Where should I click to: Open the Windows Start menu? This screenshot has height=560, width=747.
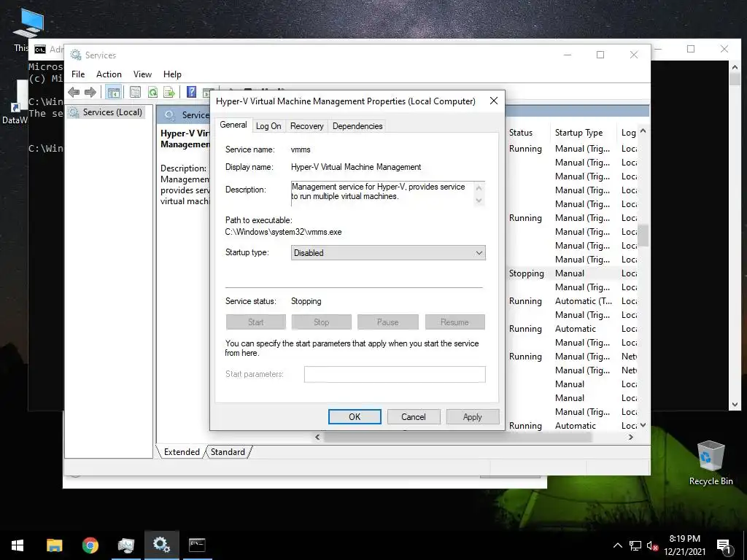point(18,545)
